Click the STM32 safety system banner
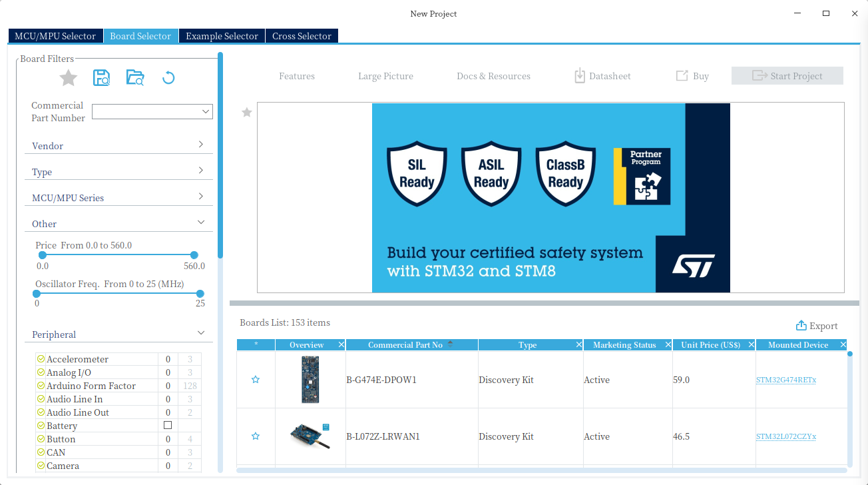 click(551, 198)
